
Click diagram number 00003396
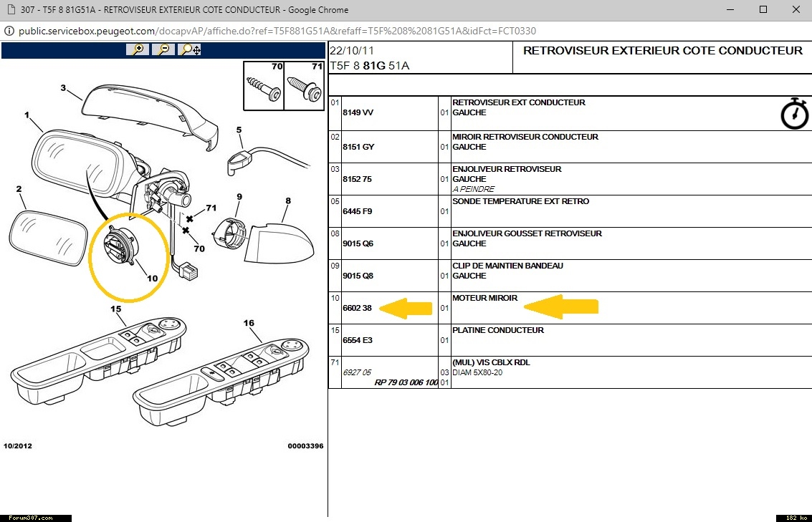pos(305,446)
